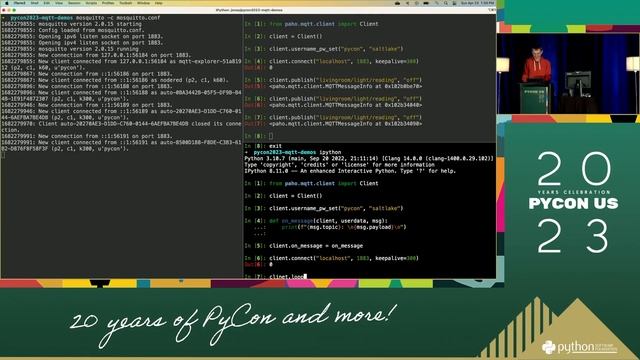Click the terminal window title text

249,10
